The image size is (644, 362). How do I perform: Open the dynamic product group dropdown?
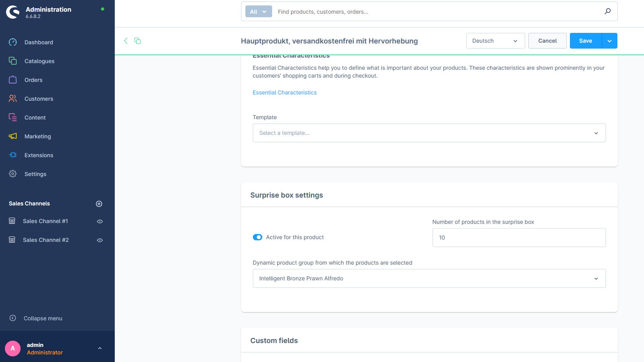429,278
